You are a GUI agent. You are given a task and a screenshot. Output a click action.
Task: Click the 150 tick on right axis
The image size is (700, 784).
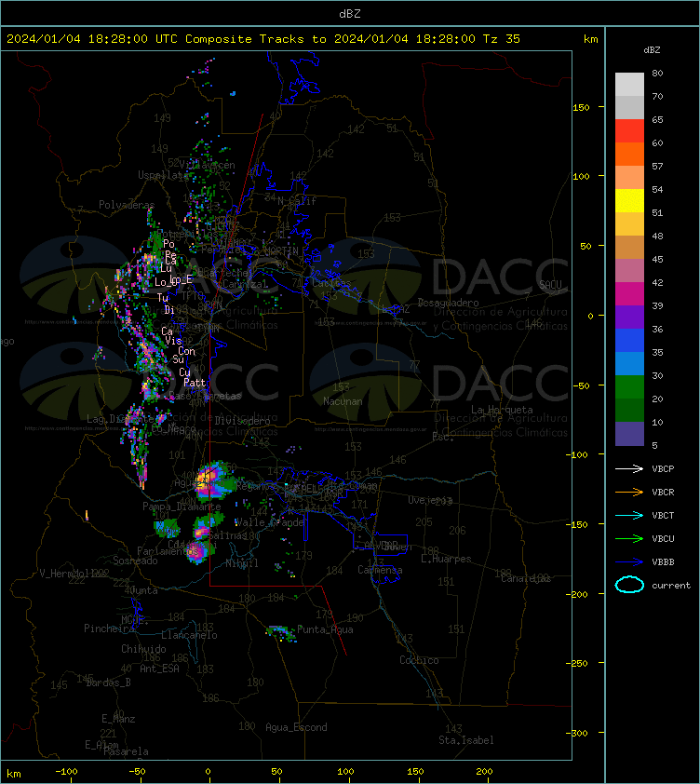pos(581,107)
